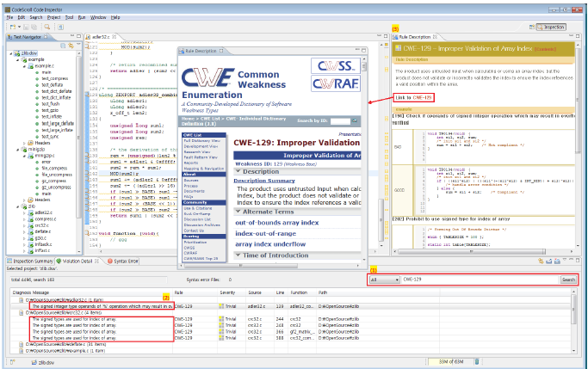Click the magnifier Inspect toolbar icon
The width and height of the screenshot is (588, 369).
pyautogui.click(x=46, y=27)
